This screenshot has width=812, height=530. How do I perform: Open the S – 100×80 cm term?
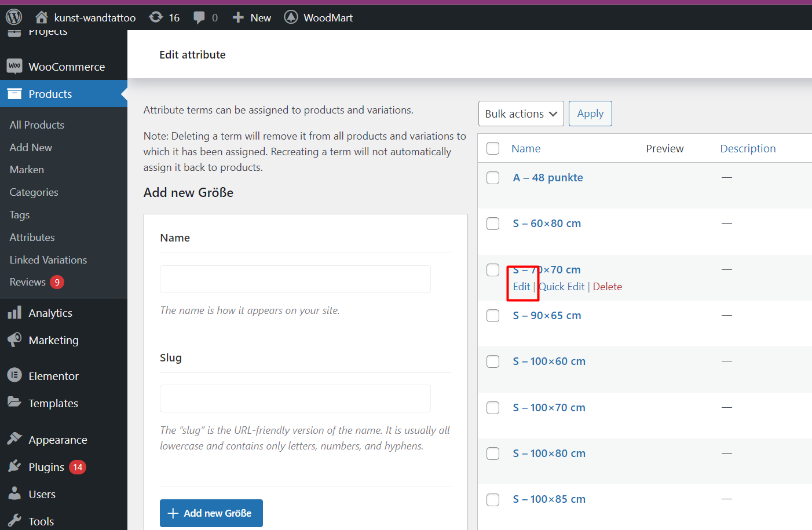coord(549,454)
